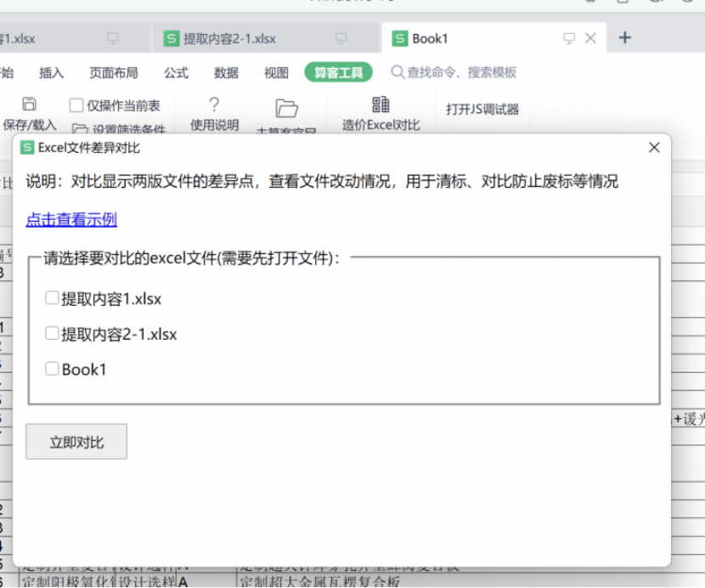Click 打开JS调试器 button

[x=482, y=109]
